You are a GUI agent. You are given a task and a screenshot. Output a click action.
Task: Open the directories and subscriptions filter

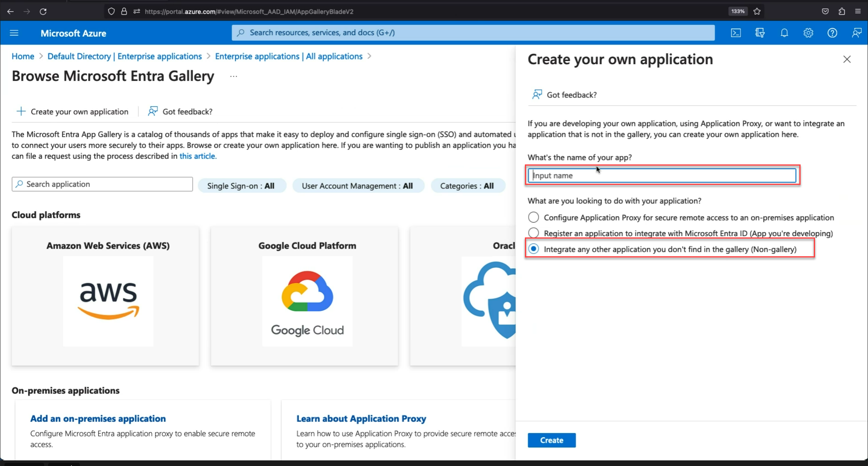pos(760,32)
